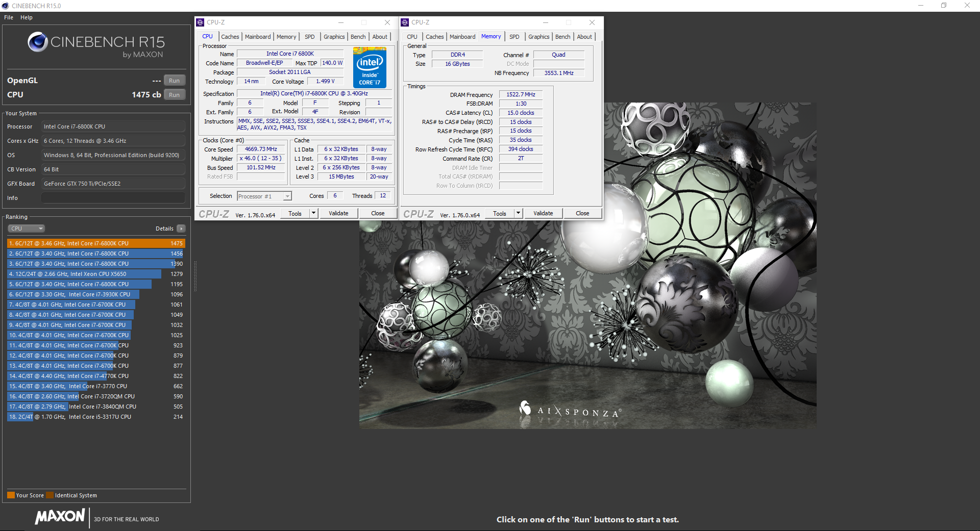This screenshot has width=980, height=531.
Task: Click the Your Score orange legend swatch
Action: [x=11, y=495]
